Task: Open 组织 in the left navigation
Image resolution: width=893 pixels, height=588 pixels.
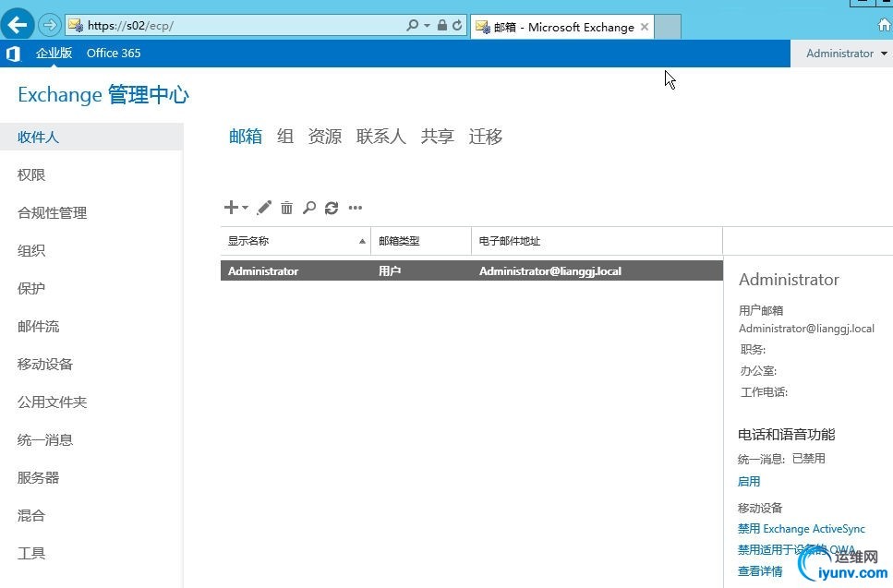Action: [31, 250]
